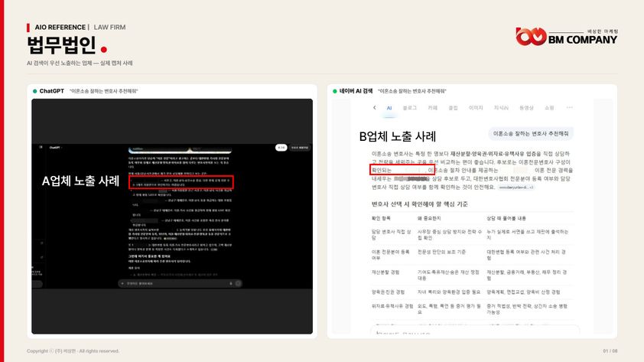Click the 담당 변호사 직접 상담 row label
644x362 pixels.
pyautogui.click(x=391, y=235)
